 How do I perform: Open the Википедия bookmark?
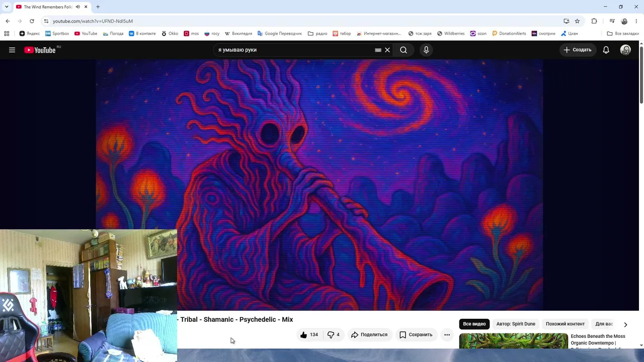click(x=238, y=34)
